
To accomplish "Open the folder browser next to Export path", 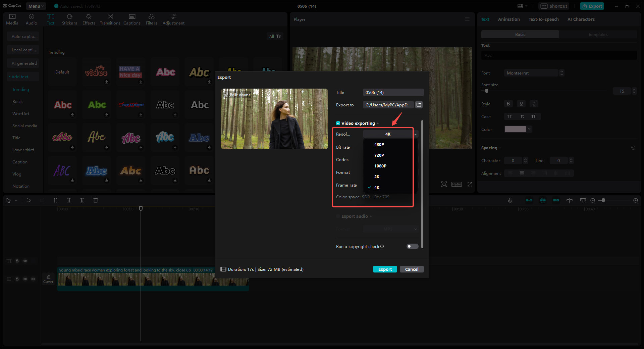I will [x=419, y=105].
